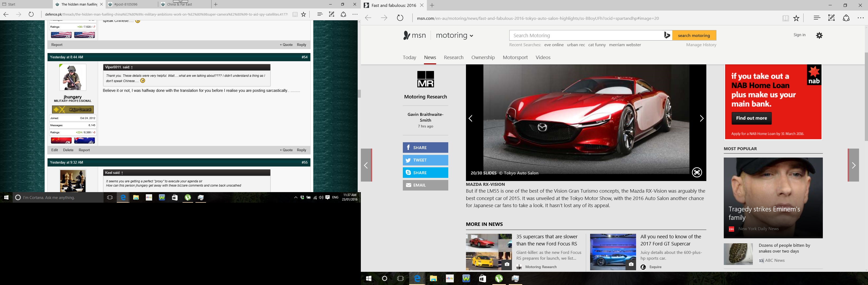This screenshot has width=868, height=285.
Task: Select recent search eve online
Action: point(554,45)
